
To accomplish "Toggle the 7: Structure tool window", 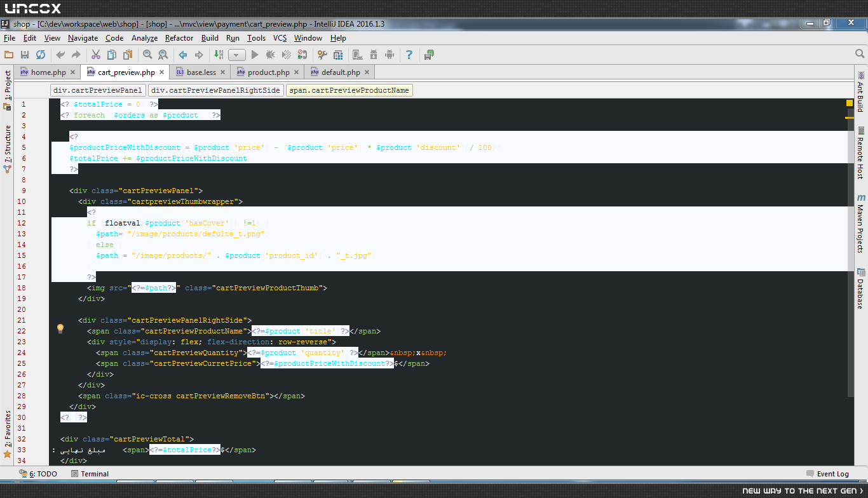I will coord(8,149).
